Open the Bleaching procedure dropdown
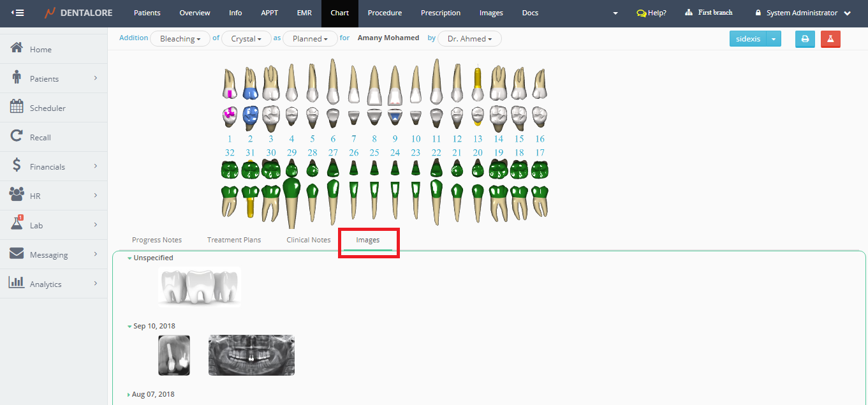This screenshot has height=405, width=868. click(x=180, y=39)
